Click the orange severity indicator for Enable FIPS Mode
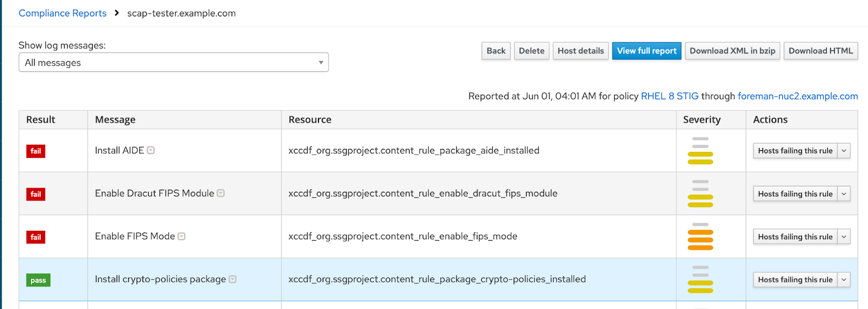This screenshot has height=309, width=868. [700, 236]
